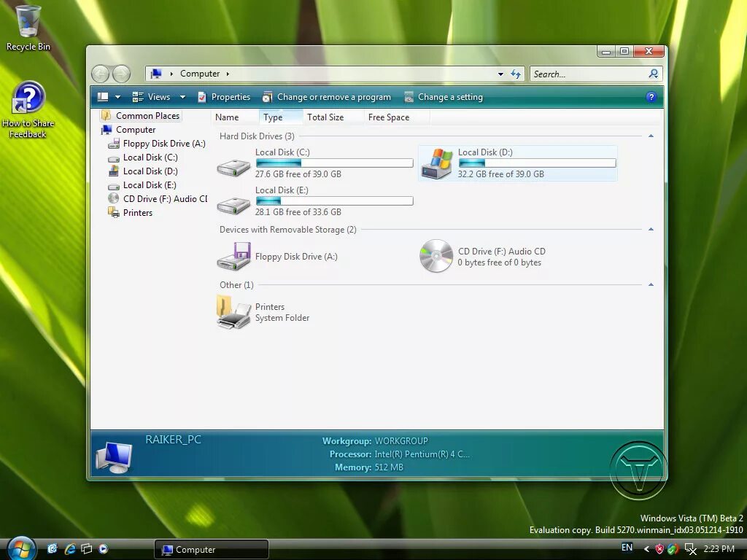The image size is (747, 560).
Task: Select the Printers system folder icon
Action: tap(233, 312)
